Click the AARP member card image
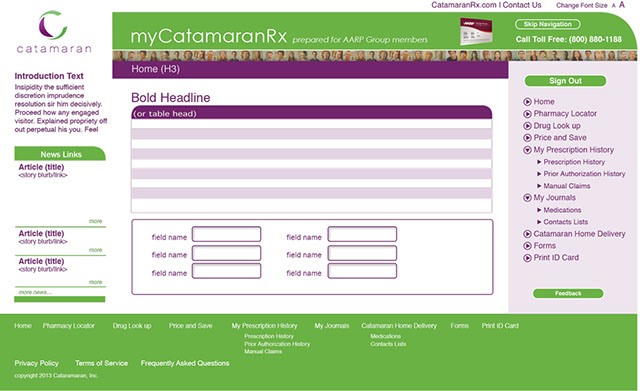 pyautogui.click(x=476, y=31)
